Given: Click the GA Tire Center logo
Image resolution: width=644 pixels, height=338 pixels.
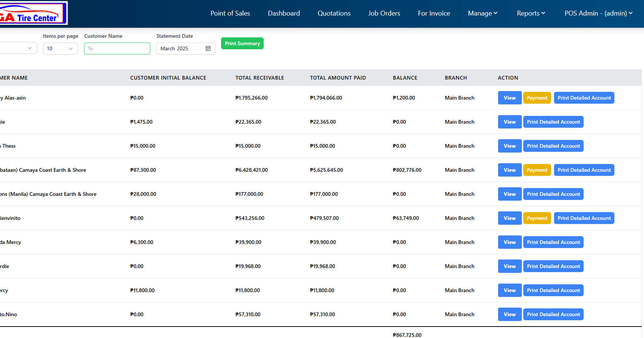Looking at the screenshot, I should pos(33,13).
